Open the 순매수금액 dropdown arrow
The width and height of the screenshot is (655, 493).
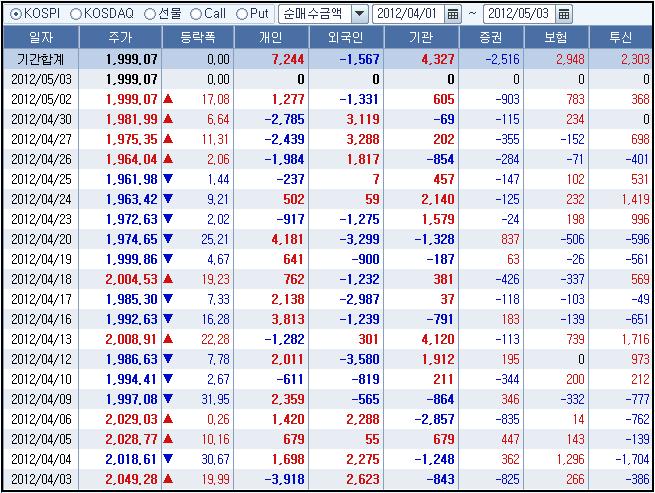tap(359, 14)
